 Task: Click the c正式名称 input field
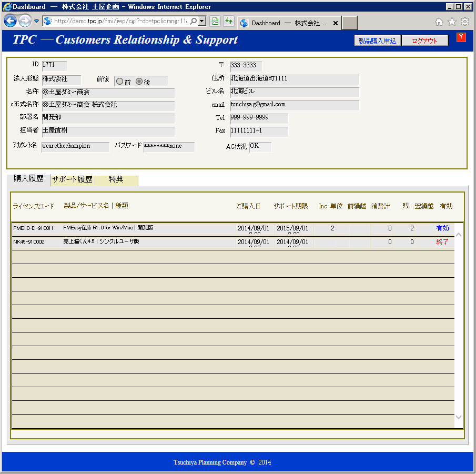[x=108, y=105]
